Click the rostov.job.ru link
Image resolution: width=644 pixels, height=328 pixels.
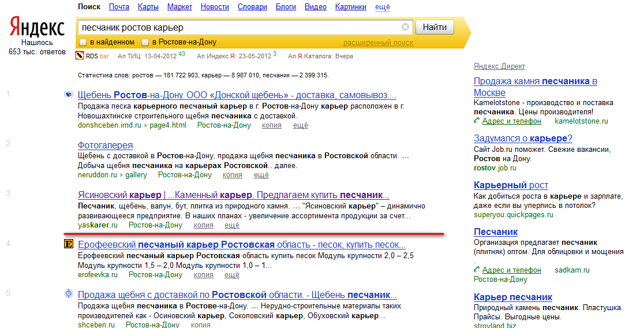[x=495, y=168]
